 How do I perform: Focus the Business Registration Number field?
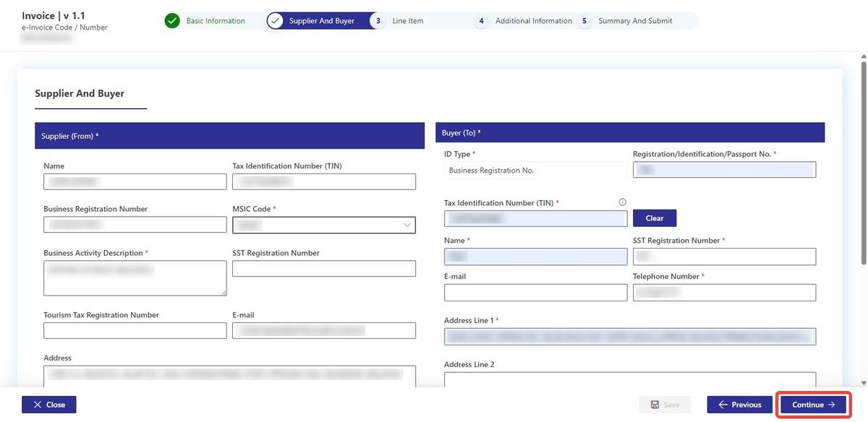[135, 225]
